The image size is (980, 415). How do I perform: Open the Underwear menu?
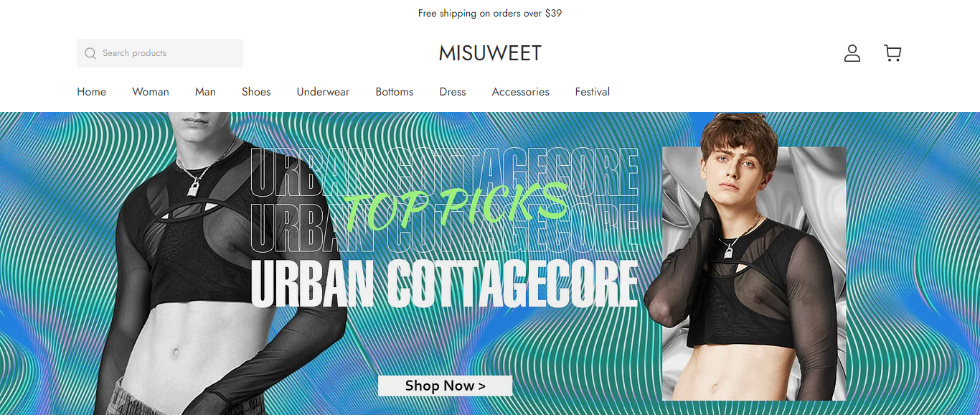click(x=323, y=92)
